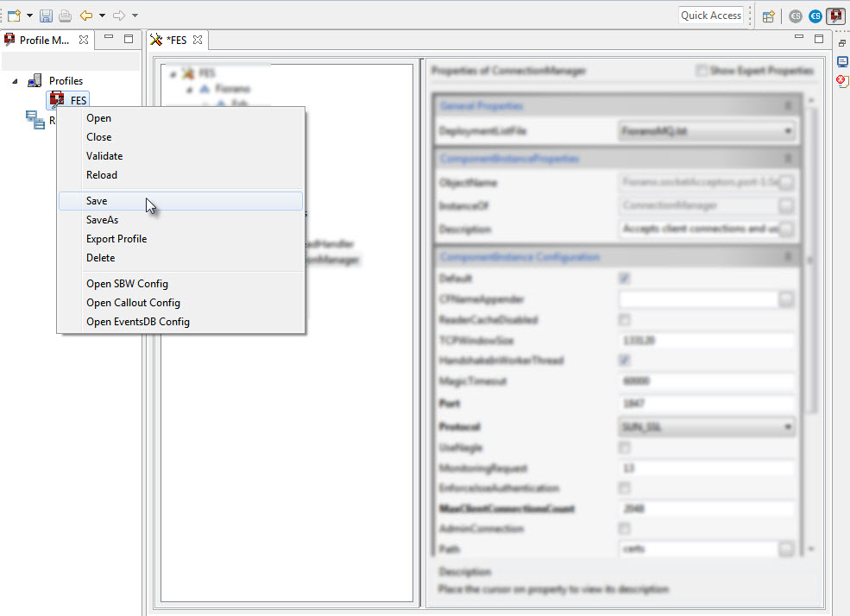The image size is (850, 616).
Task: Click the ellipsis button beside Description field
Action: [x=786, y=229]
